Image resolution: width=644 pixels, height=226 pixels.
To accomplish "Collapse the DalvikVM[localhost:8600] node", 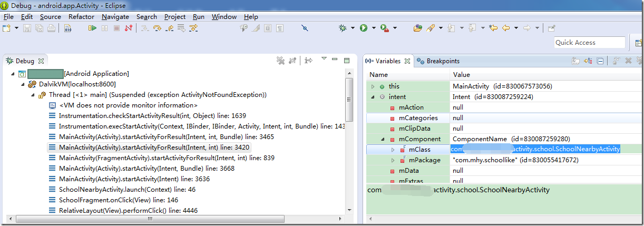I will (x=23, y=84).
